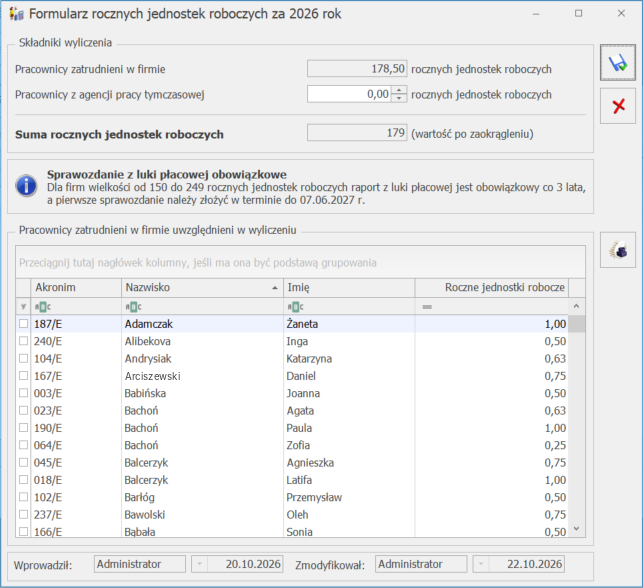643x588 pixels.
Task: Increase the temporary agency workers value
Action: pos(399,90)
